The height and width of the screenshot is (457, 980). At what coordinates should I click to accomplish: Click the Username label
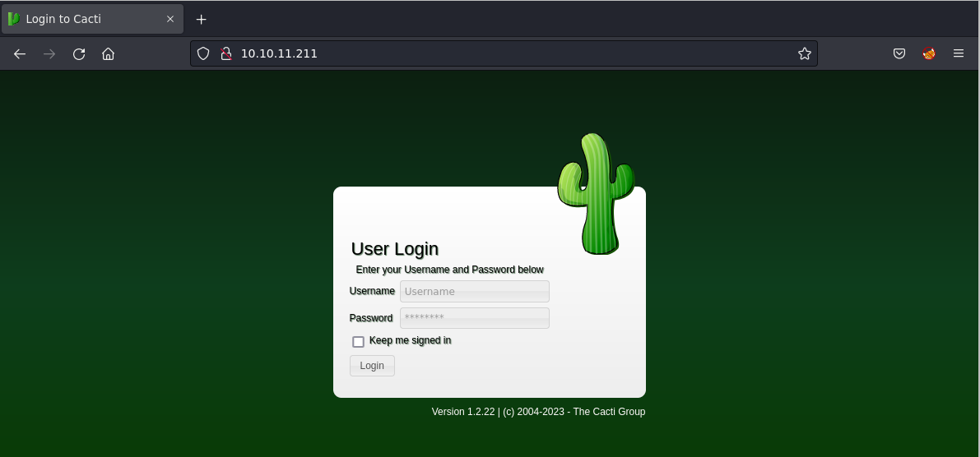point(372,291)
